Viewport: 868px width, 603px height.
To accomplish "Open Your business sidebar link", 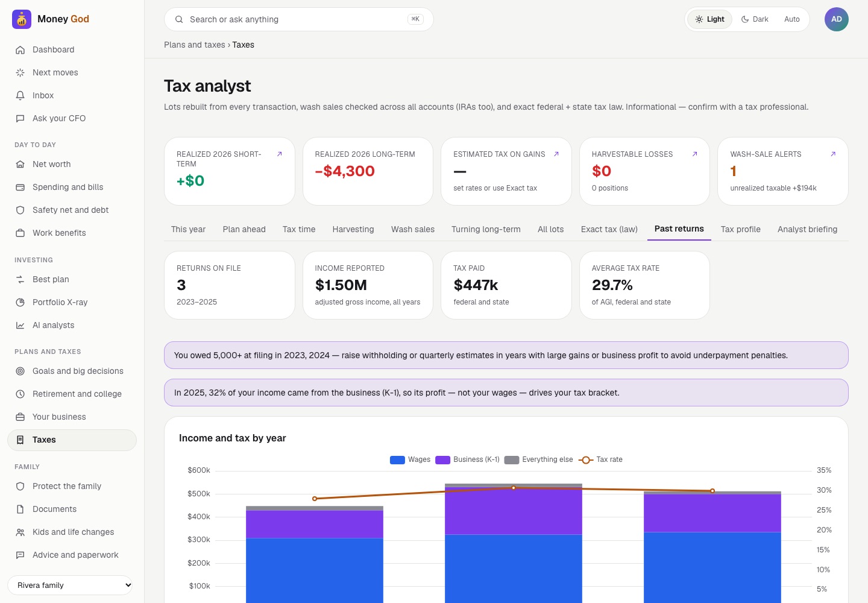I will point(72,417).
